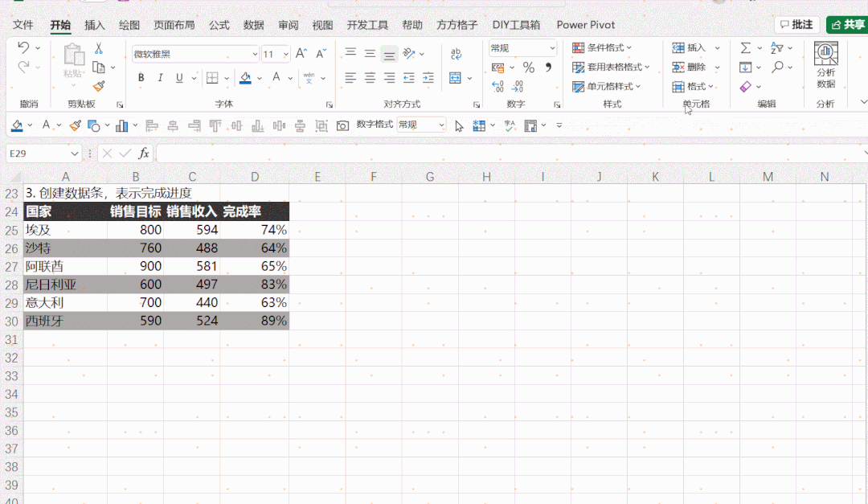
Task: Apply font color A in font group
Action: tap(276, 77)
